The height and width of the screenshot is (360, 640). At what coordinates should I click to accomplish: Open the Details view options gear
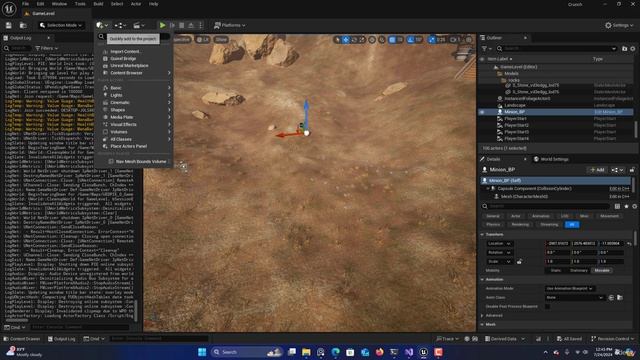tap(634, 207)
